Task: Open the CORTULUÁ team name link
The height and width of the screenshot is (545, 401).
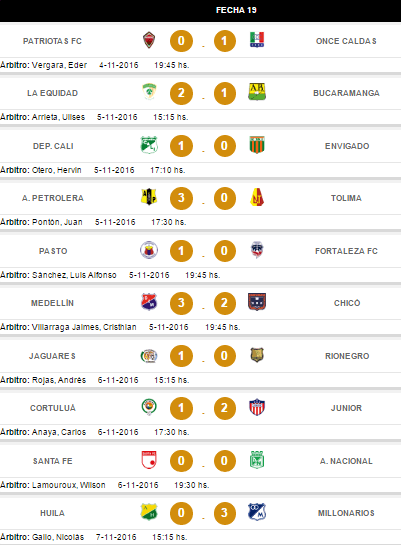Action: click(x=53, y=408)
